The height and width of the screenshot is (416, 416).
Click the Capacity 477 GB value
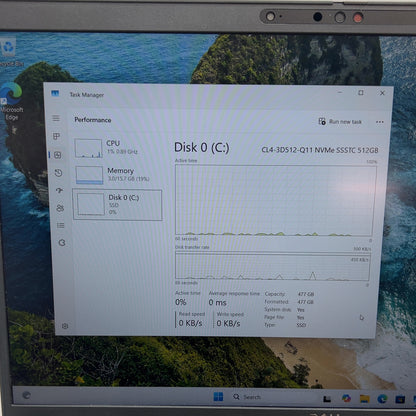(x=306, y=294)
